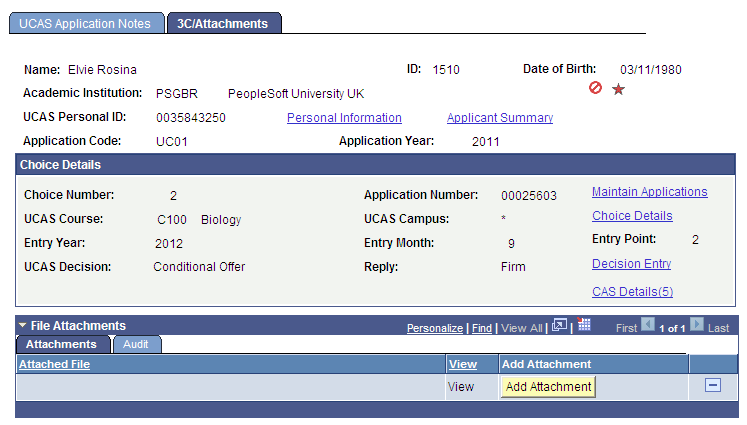This screenshot has height=425, width=747.
Task: Go to previous row arrow icon
Action: point(648,324)
